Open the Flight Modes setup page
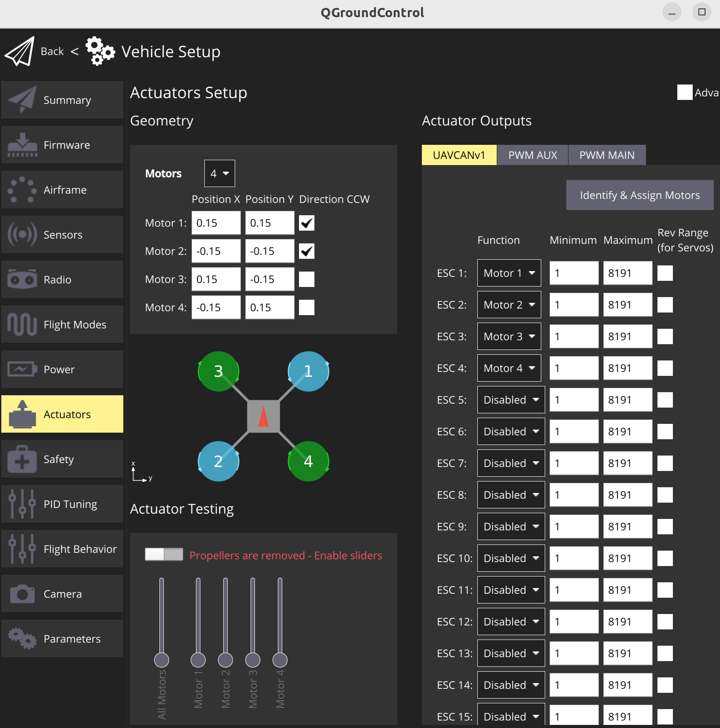This screenshot has height=728, width=720. [x=63, y=324]
